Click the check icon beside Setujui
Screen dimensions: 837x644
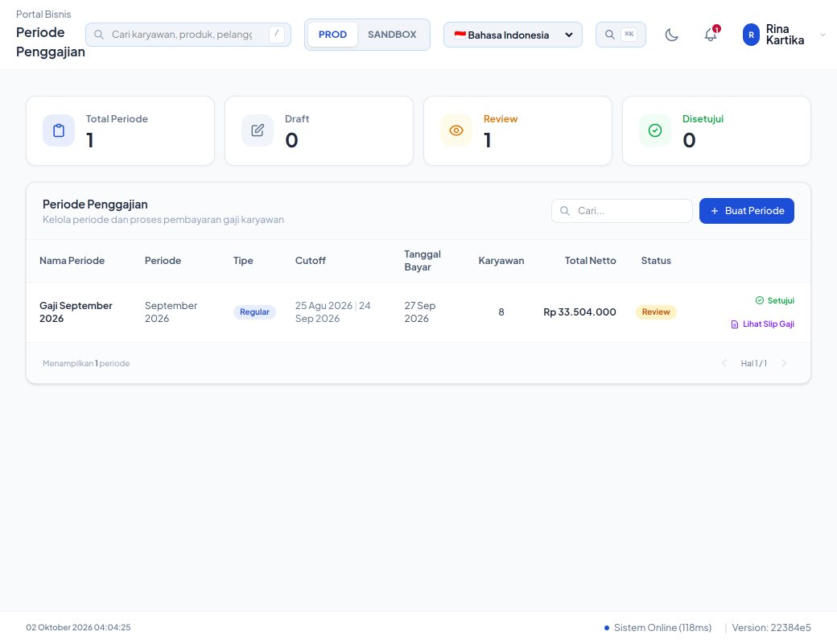(x=760, y=300)
